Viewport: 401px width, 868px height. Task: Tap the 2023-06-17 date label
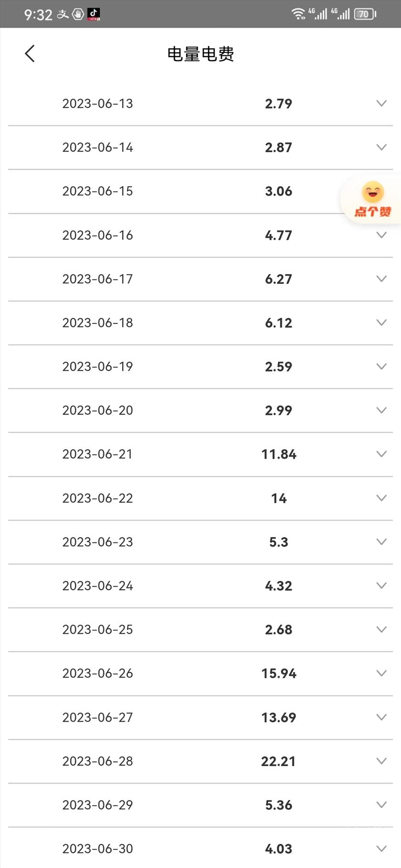[98, 279]
